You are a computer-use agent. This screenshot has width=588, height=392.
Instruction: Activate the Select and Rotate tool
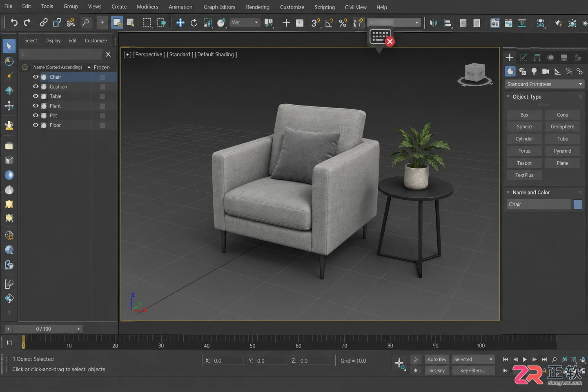tap(194, 22)
